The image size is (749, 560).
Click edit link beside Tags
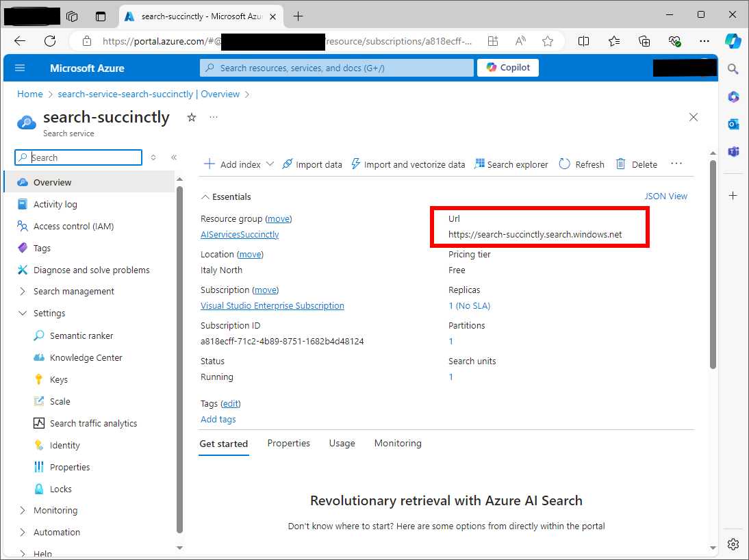coord(231,404)
